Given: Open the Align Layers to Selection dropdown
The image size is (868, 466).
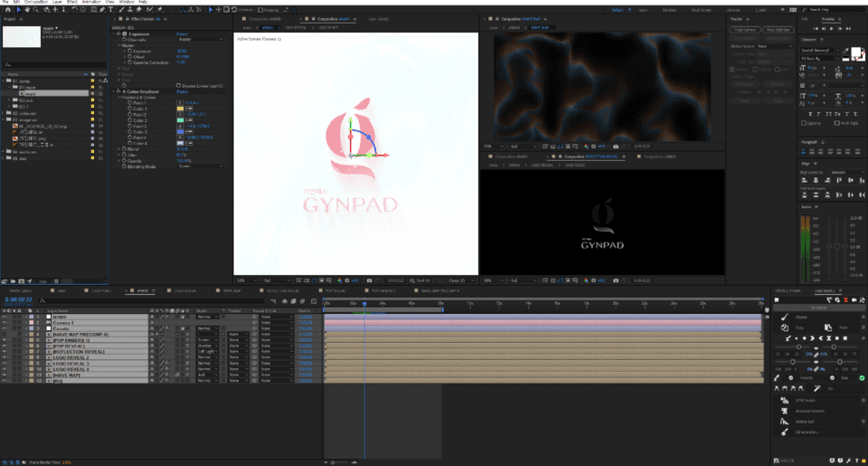Looking at the screenshot, I should click(x=846, y=172).
